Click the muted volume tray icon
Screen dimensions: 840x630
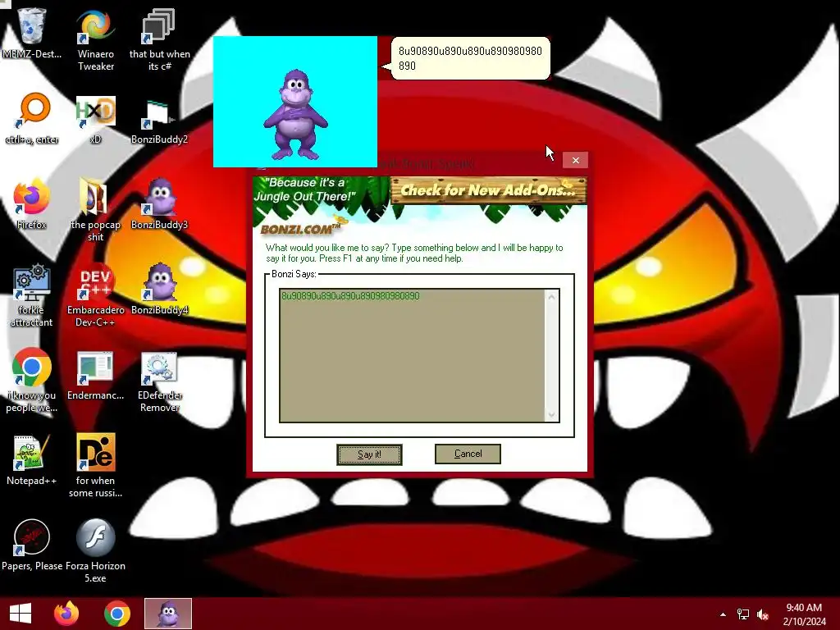click(x=763, y=614)
